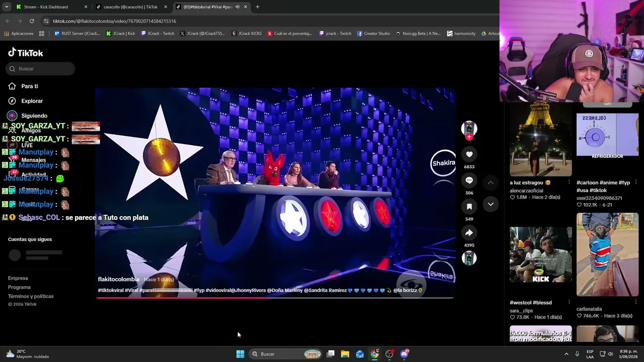Image resolution: width=644 pixels, height=362 pixels.
Task: Open Discord from the taskbar
Action: pos(405,354)
